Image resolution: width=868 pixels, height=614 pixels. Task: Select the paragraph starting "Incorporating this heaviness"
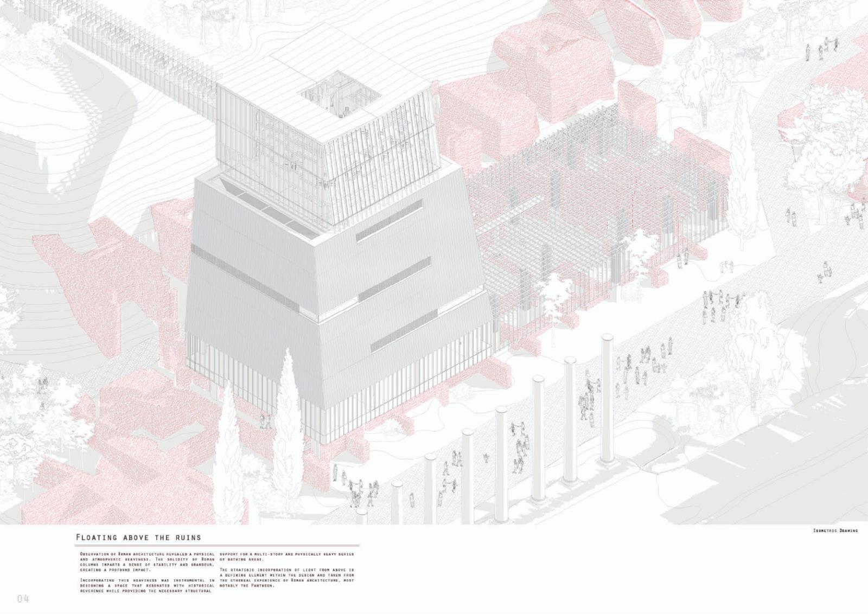[146, 586]
